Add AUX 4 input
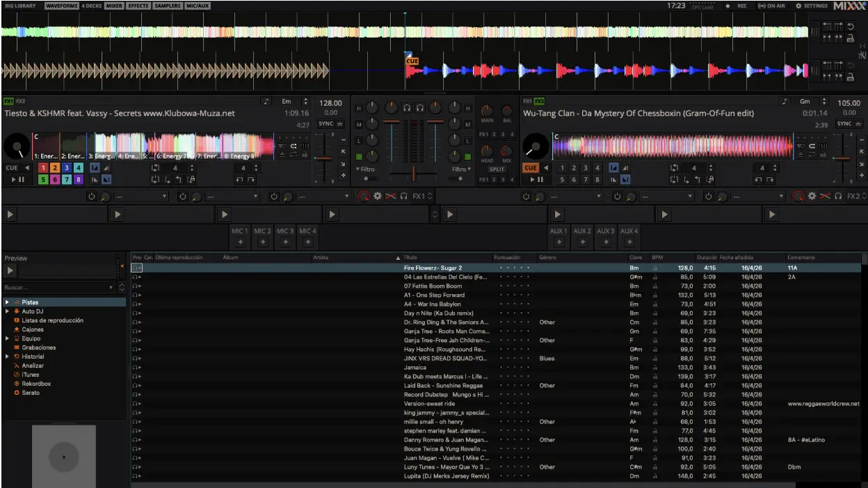 629,242
